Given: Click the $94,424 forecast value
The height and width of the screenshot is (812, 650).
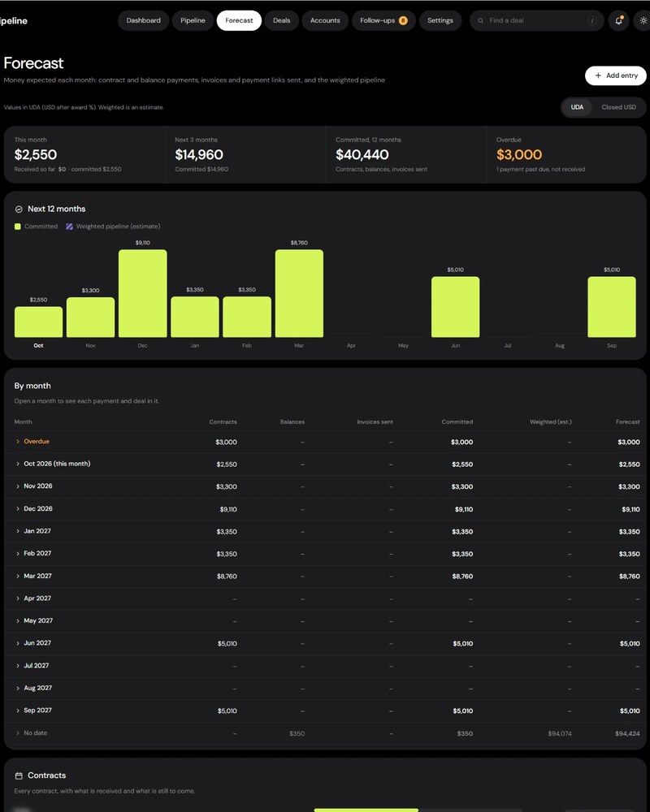Looking at the screenshot, I should click(x=627, y=733).
